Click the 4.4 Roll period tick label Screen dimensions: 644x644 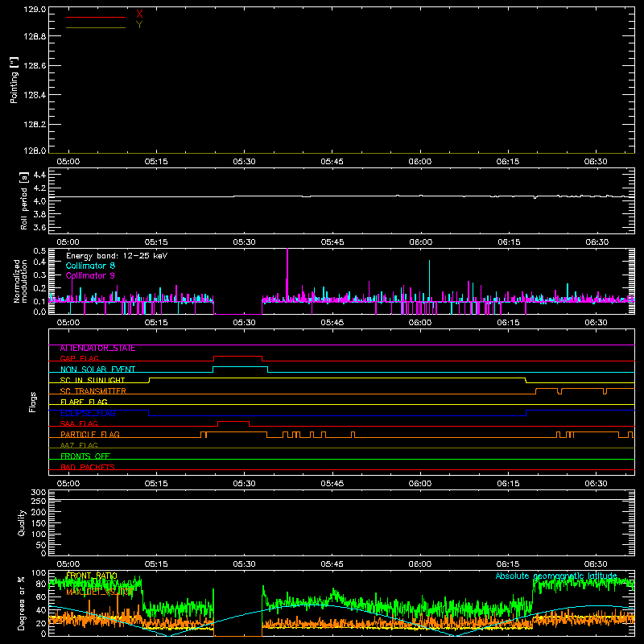coord(39,175)
